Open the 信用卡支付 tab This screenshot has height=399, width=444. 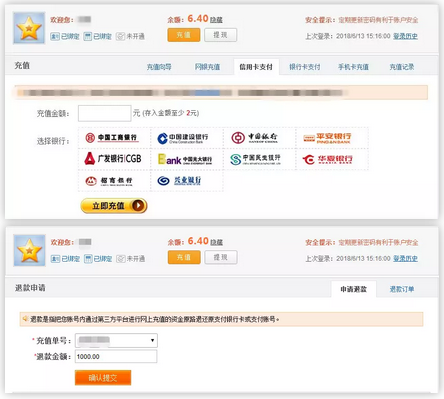[256, 67]
